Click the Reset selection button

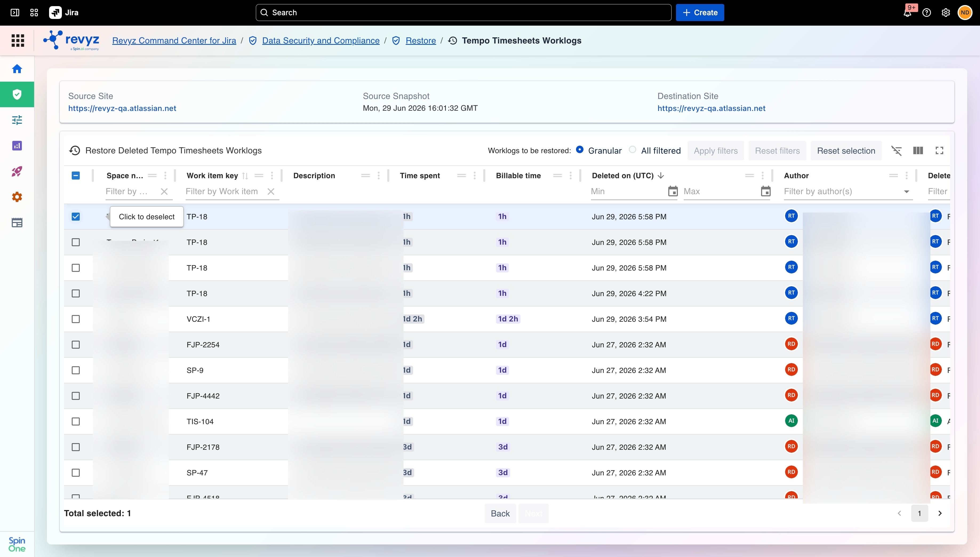click(846, 151)
